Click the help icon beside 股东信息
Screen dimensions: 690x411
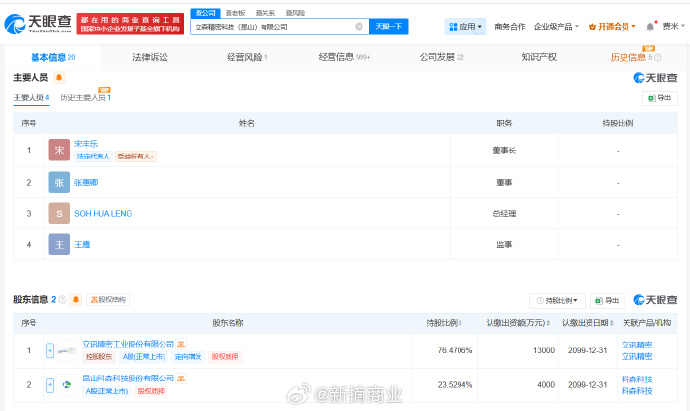[x=62, y=300]
